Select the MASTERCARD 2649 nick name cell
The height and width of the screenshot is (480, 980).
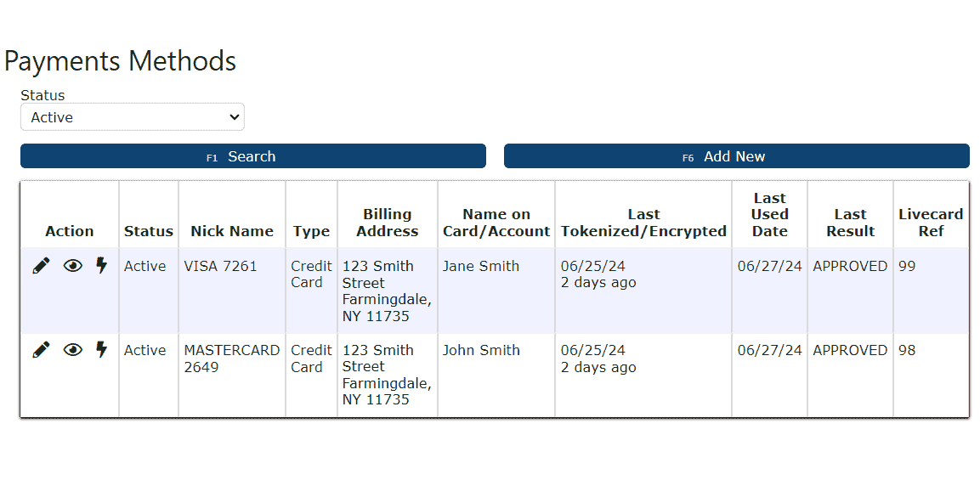[231, 359]
